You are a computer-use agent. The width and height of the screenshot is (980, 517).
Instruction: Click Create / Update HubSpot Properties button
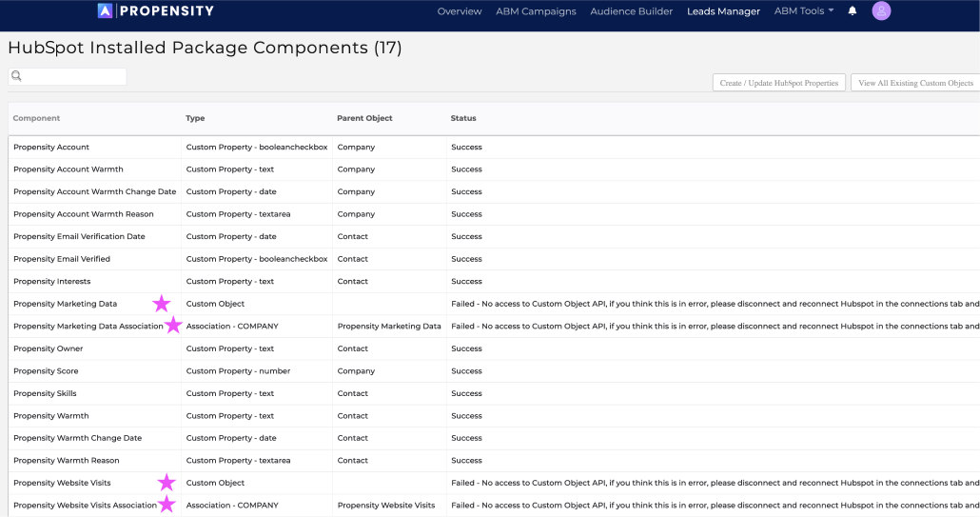coord(778,83)
